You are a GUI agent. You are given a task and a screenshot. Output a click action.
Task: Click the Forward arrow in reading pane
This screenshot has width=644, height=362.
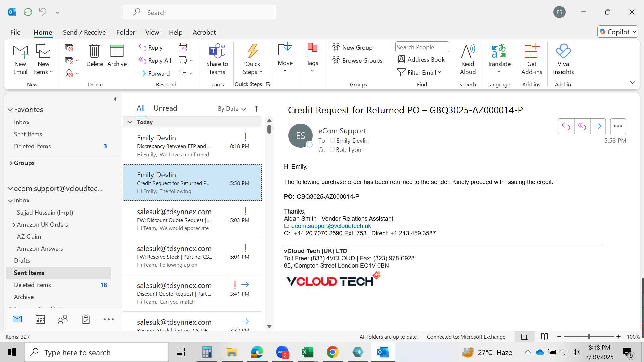click(598, 126)
